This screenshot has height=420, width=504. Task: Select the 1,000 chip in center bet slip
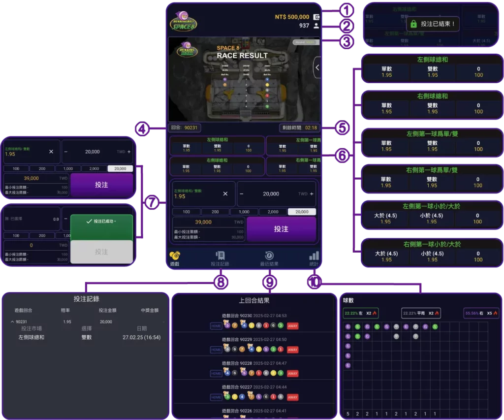pos(244,212)
